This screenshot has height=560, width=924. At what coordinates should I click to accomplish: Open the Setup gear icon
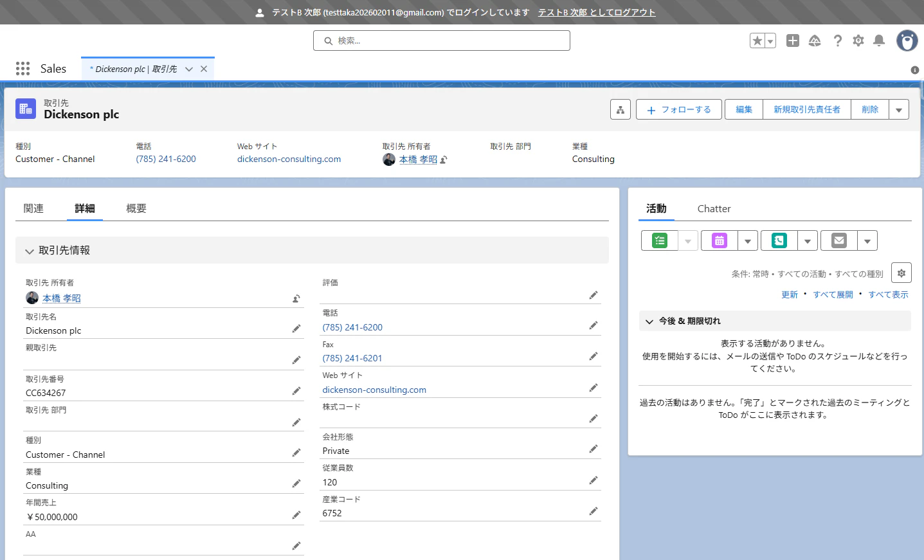858,41
